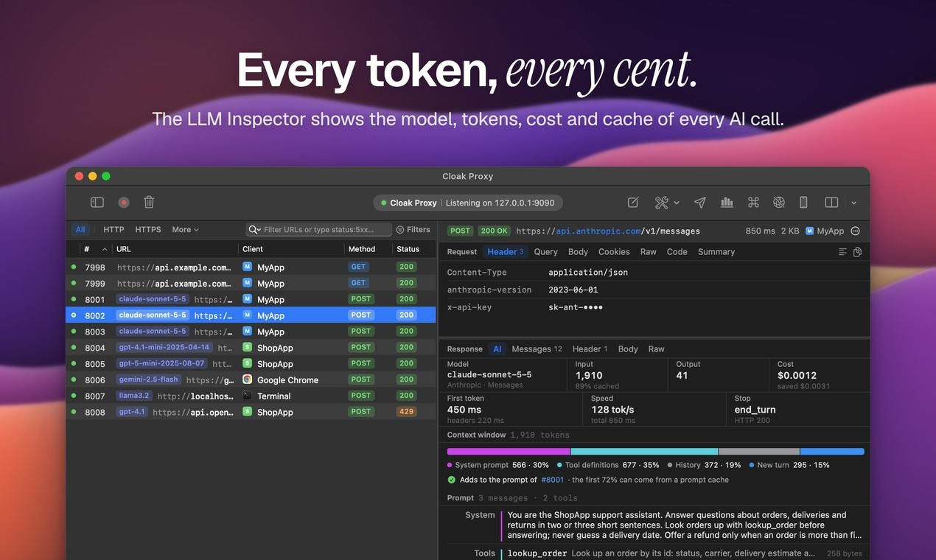Sort by the URL column header
This screenshot has height=560, width=936.
point(175,249)
